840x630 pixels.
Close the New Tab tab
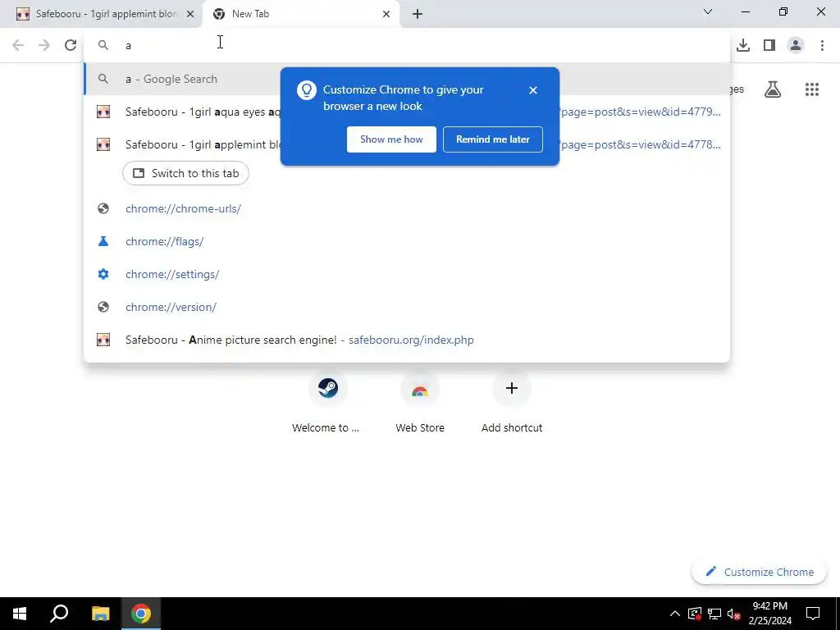[386, 14]
